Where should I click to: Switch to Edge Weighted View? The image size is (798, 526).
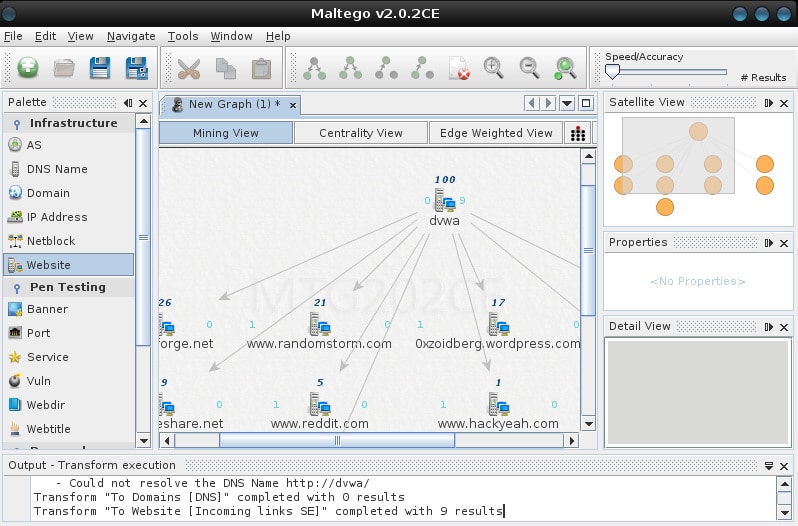[496, 133]
